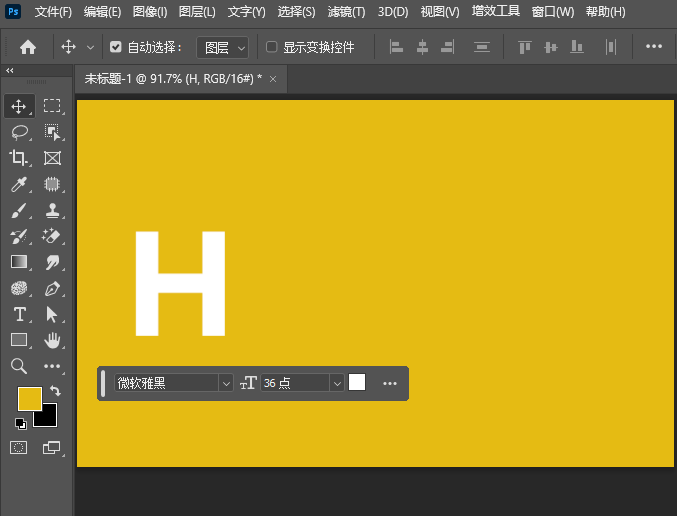Open the 窗口(W) menu
The image size is (677, 516).
click(553, 12)
